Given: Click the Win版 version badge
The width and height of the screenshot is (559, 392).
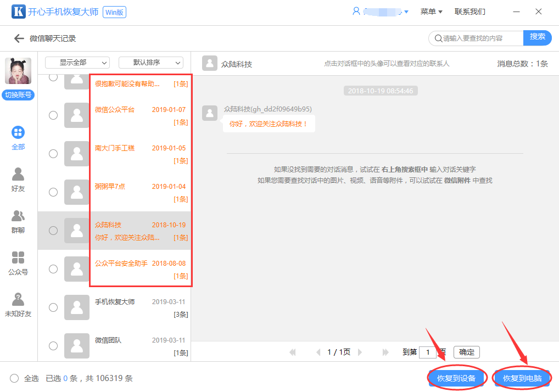Looking at the screenshot, I should click(x=114, y=12).
